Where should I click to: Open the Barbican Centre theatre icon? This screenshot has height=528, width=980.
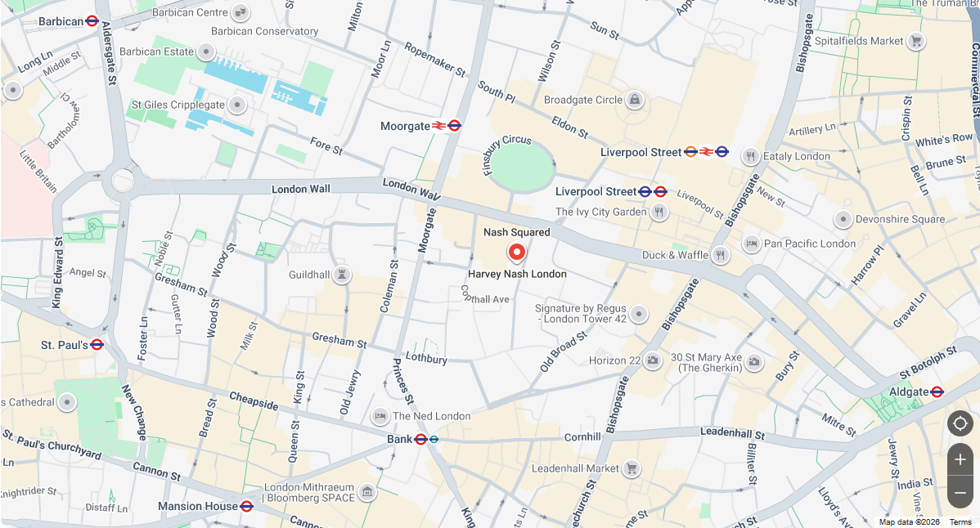pyautogui.click(x=240, y=12)
